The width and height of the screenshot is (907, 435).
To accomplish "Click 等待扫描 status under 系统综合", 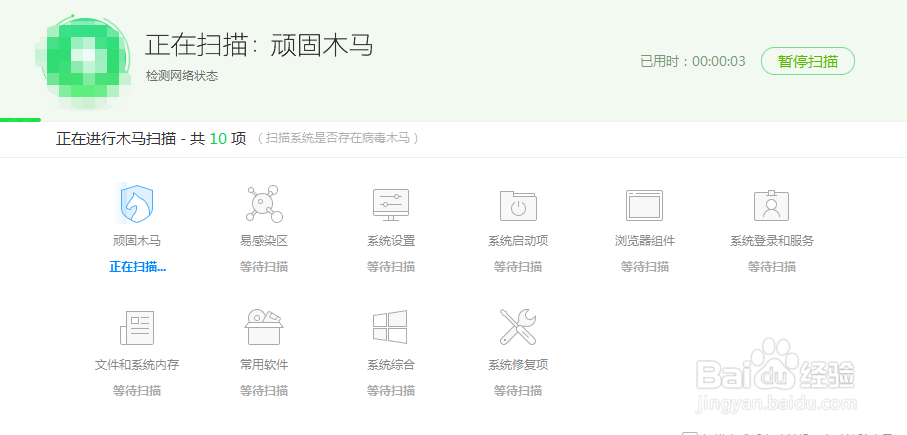I will point(391,390).
